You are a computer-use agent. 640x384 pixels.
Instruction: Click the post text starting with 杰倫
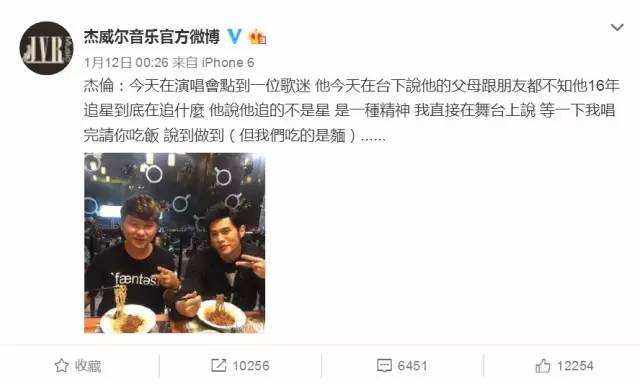pos(352,110)
